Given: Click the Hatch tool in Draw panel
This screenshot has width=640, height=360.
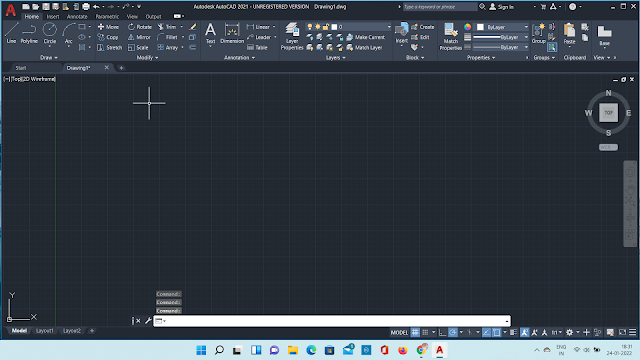Looking at the screenshot, I should tap(82, 48).
